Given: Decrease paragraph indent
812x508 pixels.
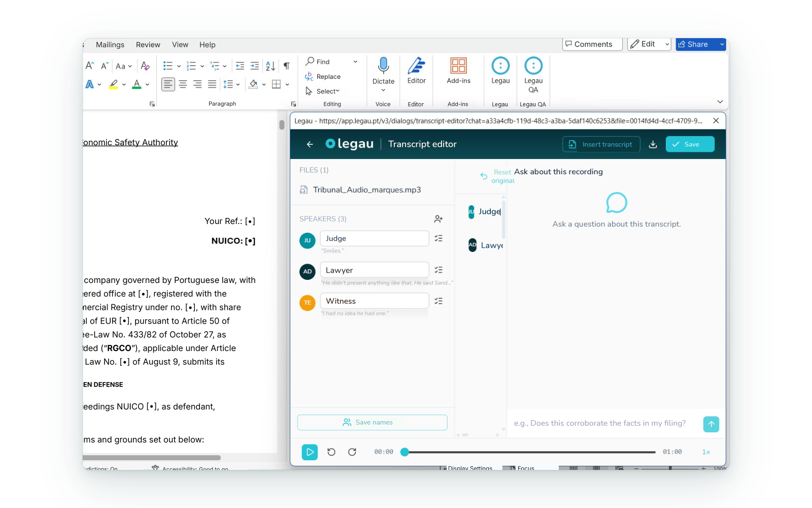Looking at the screenshot, I should (240, 66).
